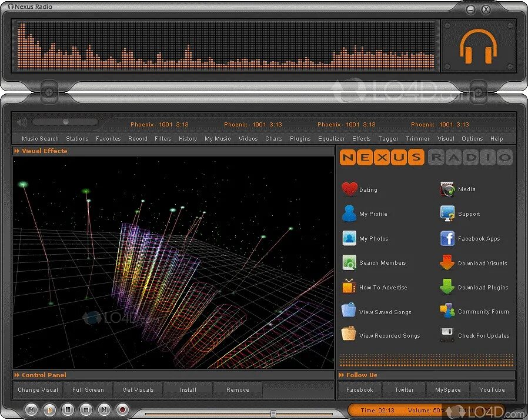
Task: Click the 'Time: 02:13' status readout
Action: pos(377,410)
